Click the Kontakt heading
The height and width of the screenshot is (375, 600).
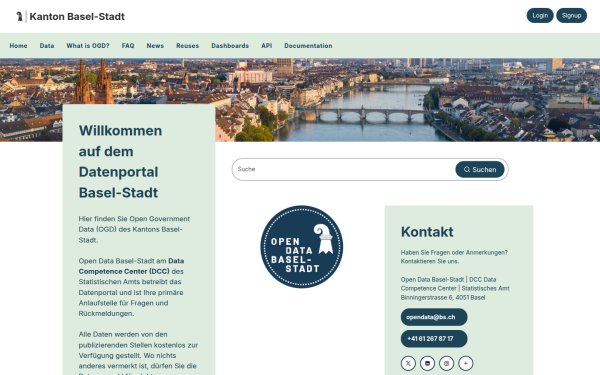point(427,232)
